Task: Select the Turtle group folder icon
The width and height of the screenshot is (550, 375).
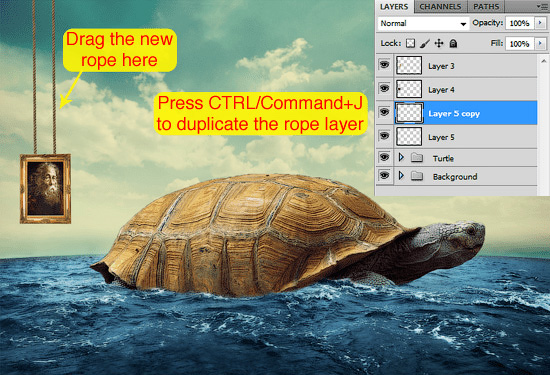Action: pyautogui.click(x=417, y=158)
